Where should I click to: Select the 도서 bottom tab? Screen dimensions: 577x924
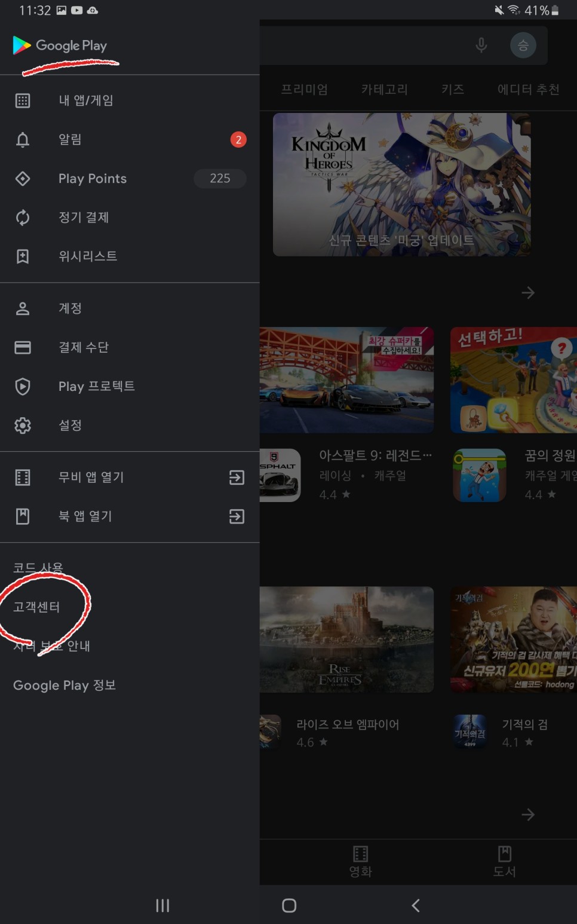504,861
